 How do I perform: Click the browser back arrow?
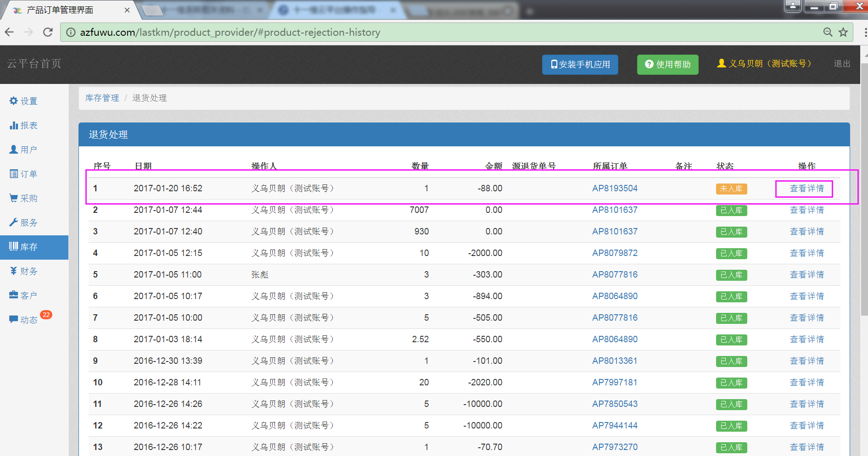[x=9, y=32]
